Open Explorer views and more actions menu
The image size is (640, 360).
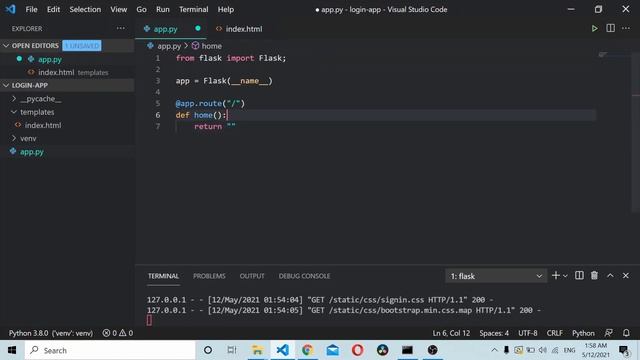pos(120,28)
